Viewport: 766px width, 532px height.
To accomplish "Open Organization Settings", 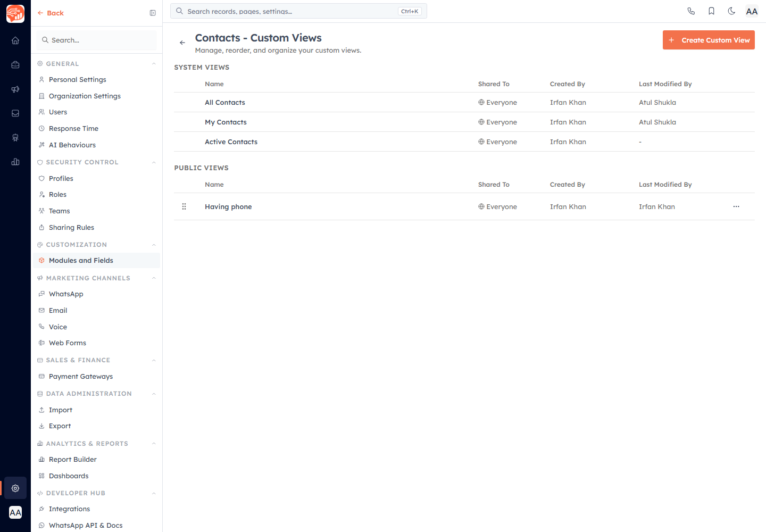I will point(97,96).
